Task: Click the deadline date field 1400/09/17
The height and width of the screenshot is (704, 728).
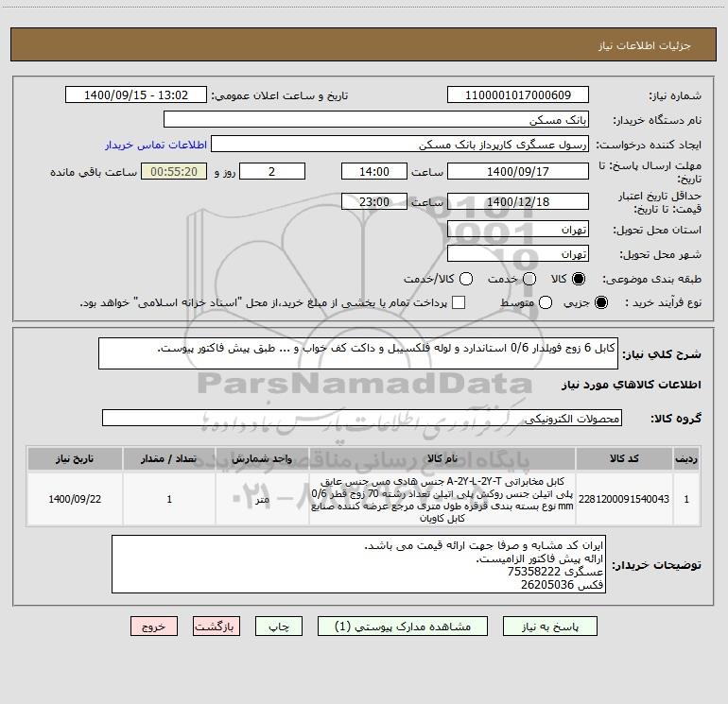Action: click(x=518, y=171)
